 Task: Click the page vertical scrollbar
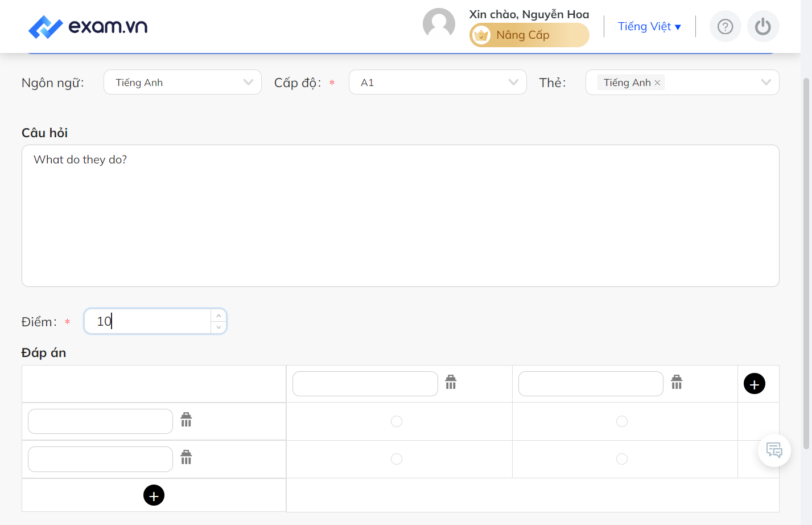click(x=806, y=262)
